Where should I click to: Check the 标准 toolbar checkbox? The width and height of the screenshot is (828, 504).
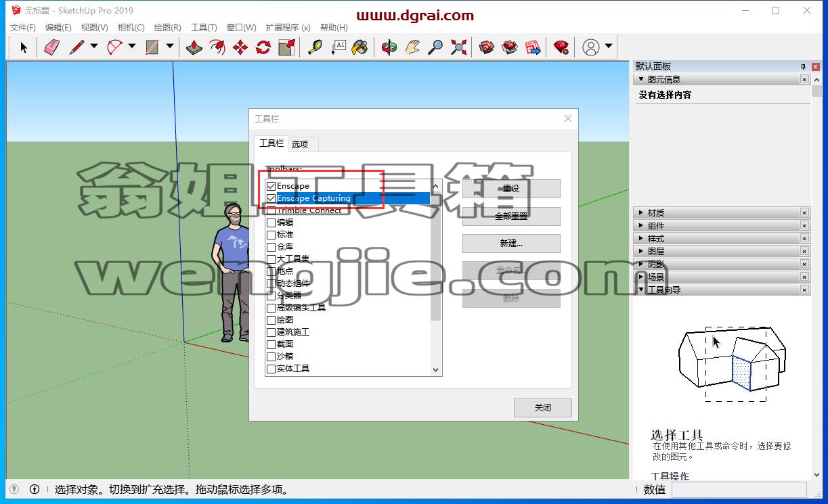(x=271, y=235)
